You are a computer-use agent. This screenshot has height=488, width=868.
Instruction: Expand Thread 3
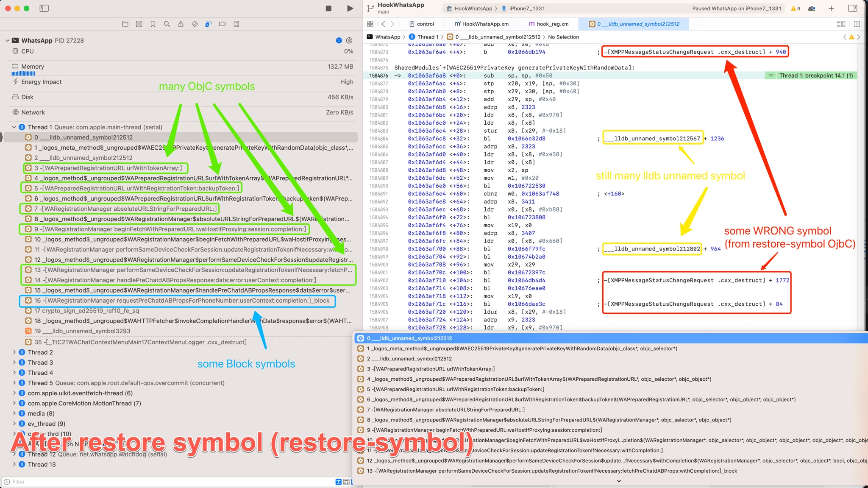pos(14,363)
